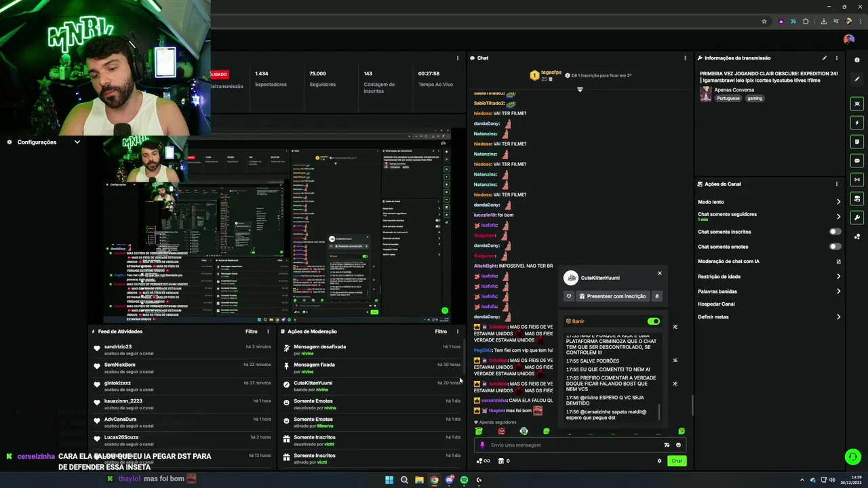
Task: Click the sidebar focus frame icon
Action: [857, 104]
